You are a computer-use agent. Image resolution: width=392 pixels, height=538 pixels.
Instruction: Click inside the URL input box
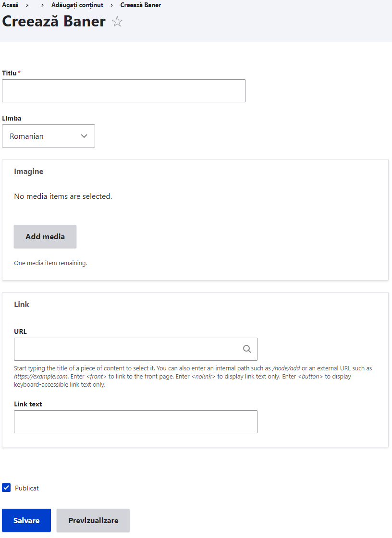click(130, 349)
